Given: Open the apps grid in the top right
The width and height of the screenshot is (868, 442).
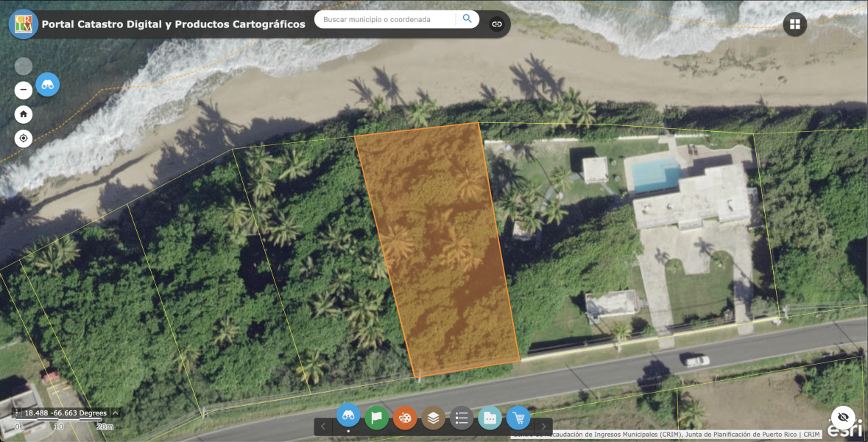Looking at the screenshot, I should pyautogui.click(x=794, y=24).
